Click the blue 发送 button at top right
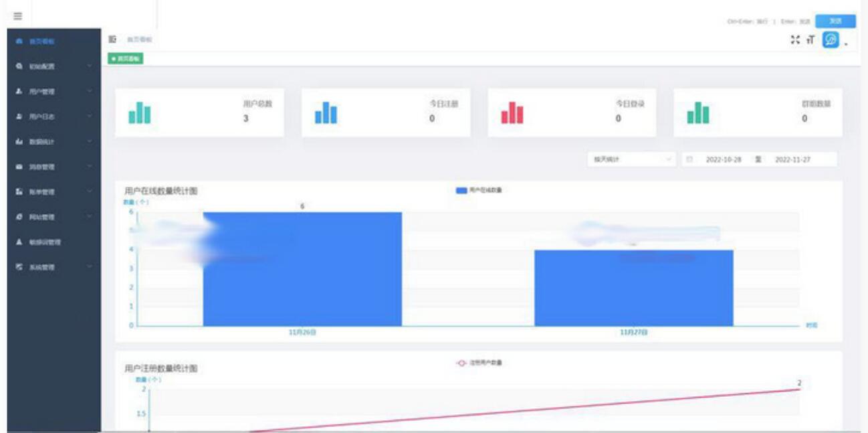Viewport: 868px width, 433px height. point(835,21)
